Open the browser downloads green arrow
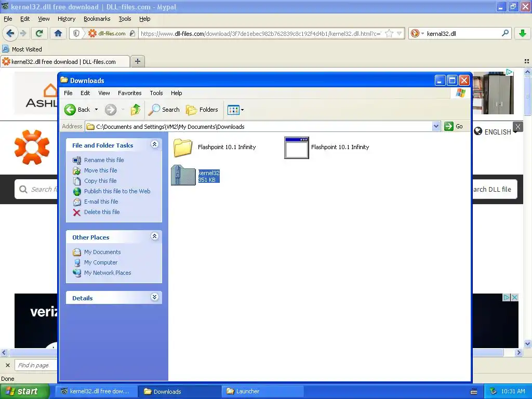This screenshot has width=532, height=399. [523, 33]
